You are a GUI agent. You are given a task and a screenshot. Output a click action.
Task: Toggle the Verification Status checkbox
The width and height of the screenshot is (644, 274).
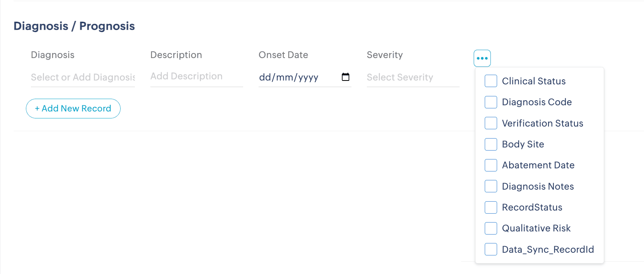pos(491,123)
